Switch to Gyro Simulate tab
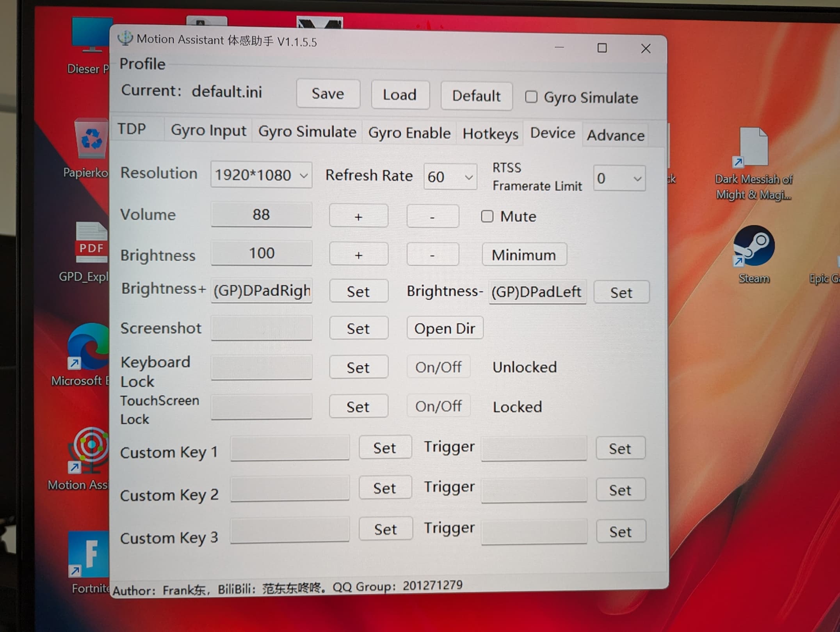Viewport: 840px width, 632px height. [307, 132]
